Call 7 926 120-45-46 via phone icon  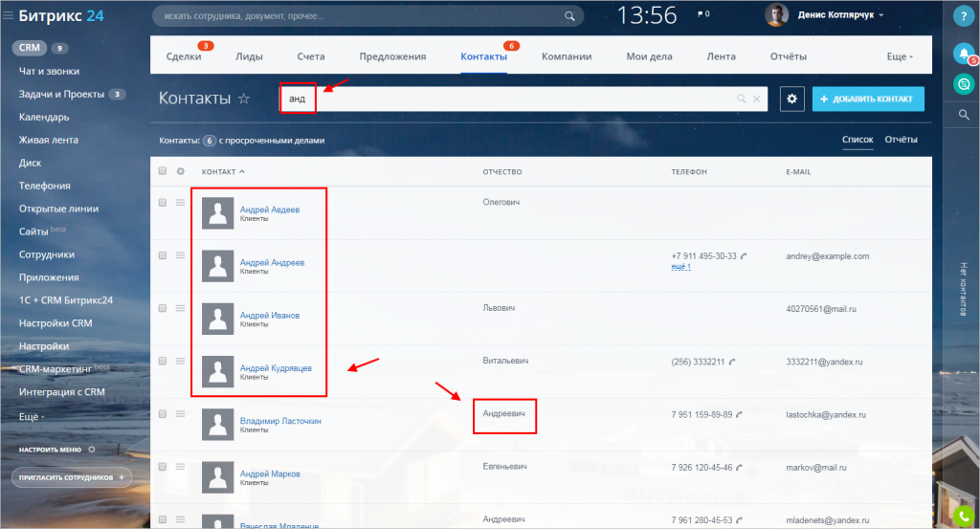click(740, 467)
